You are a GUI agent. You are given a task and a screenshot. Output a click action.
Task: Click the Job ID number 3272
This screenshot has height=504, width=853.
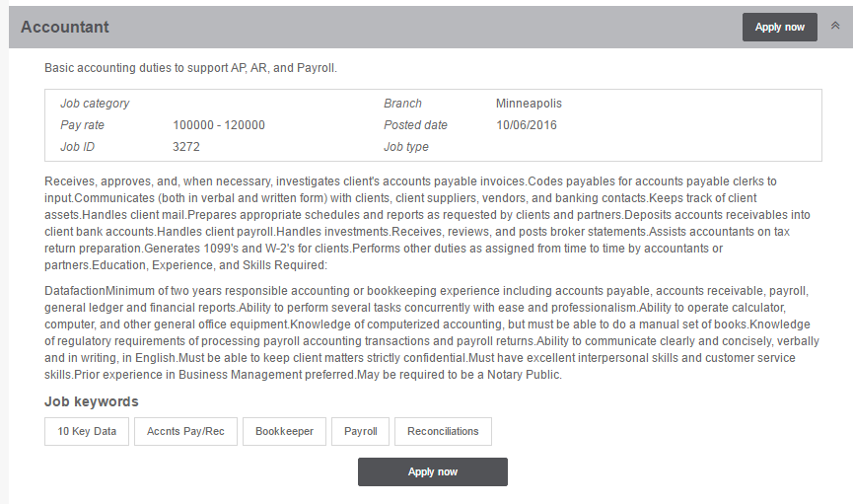[x=186, y=147]
